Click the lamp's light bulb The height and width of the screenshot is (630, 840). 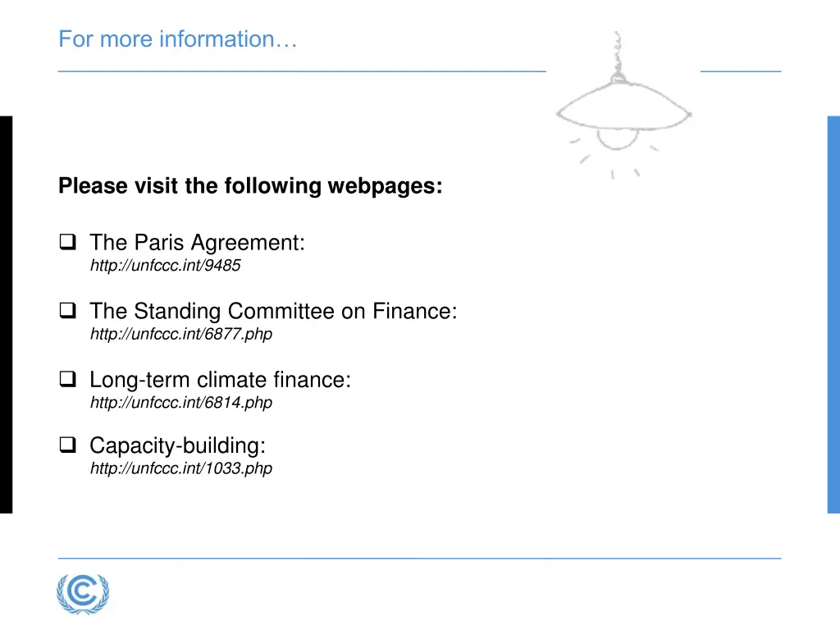coord(618,138)
